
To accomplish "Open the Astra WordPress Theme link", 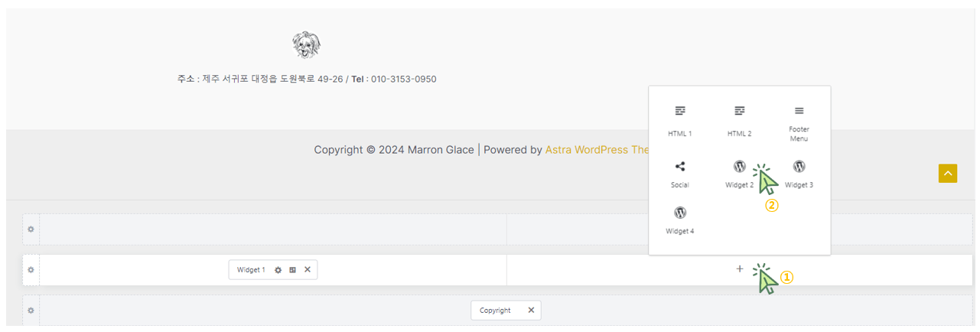I will 597,150.
